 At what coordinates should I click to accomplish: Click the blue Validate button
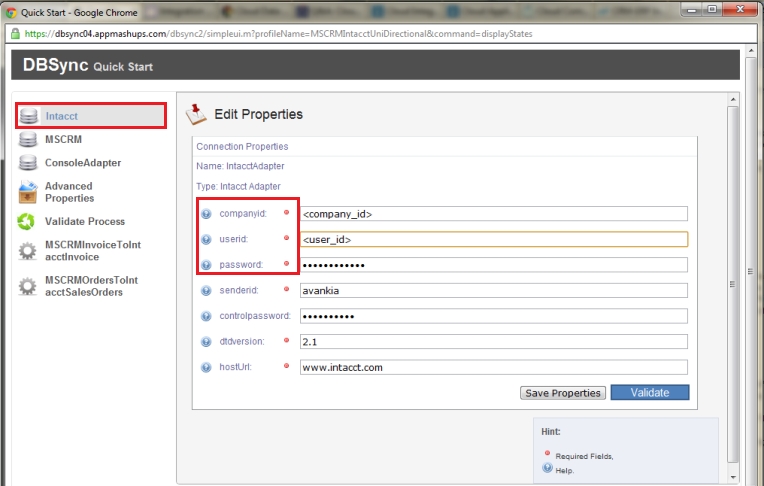pyautogui.click(x=649, y=393)
